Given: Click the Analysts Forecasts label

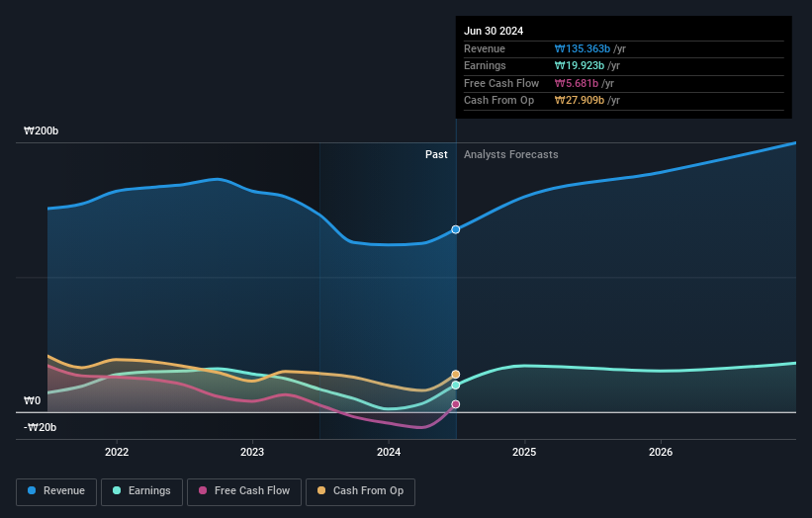Looking at the screenshot, I should point(511,154).
